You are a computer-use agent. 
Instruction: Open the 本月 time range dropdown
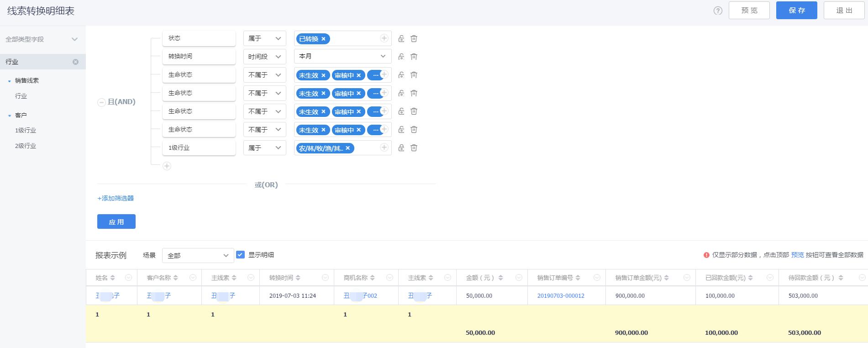tap(343, 56)
